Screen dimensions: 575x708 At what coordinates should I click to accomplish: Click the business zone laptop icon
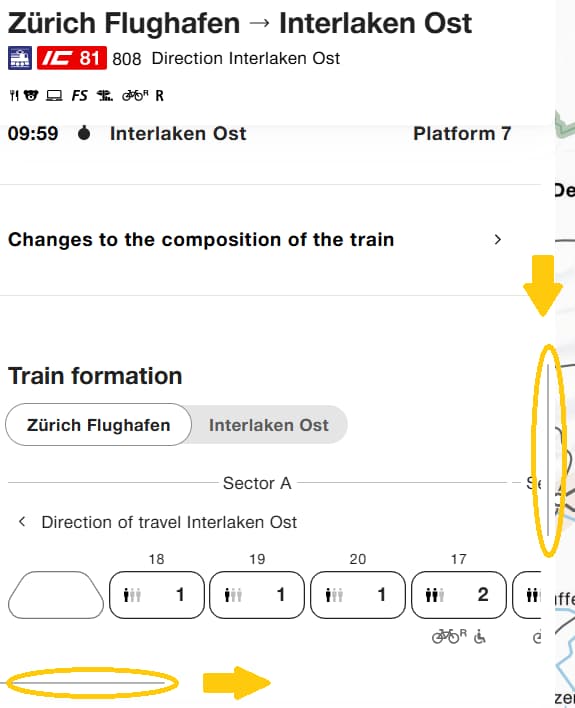click(x=54, y=96)
